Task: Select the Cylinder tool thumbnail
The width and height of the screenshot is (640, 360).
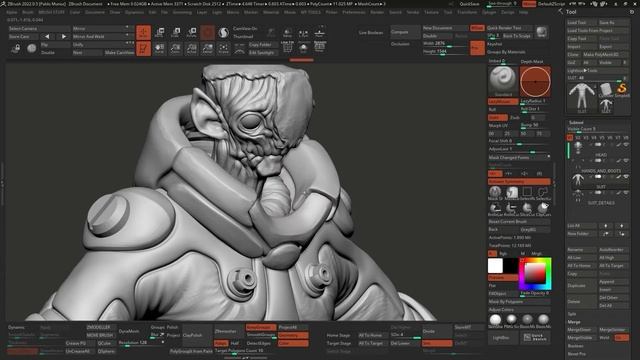Action: pos(606,89)
